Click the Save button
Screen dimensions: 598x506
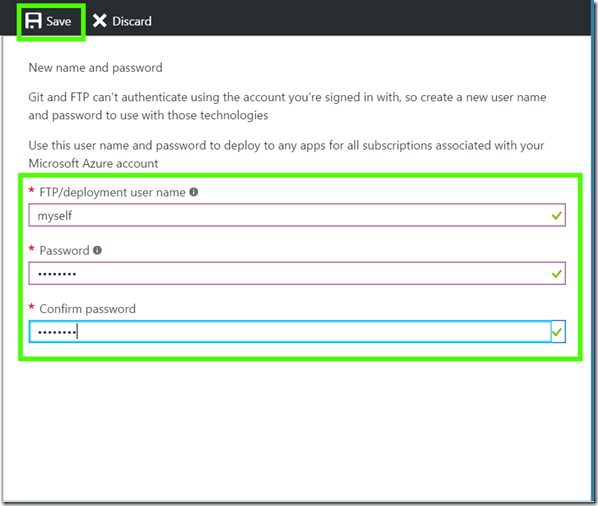tap(48, 21)
